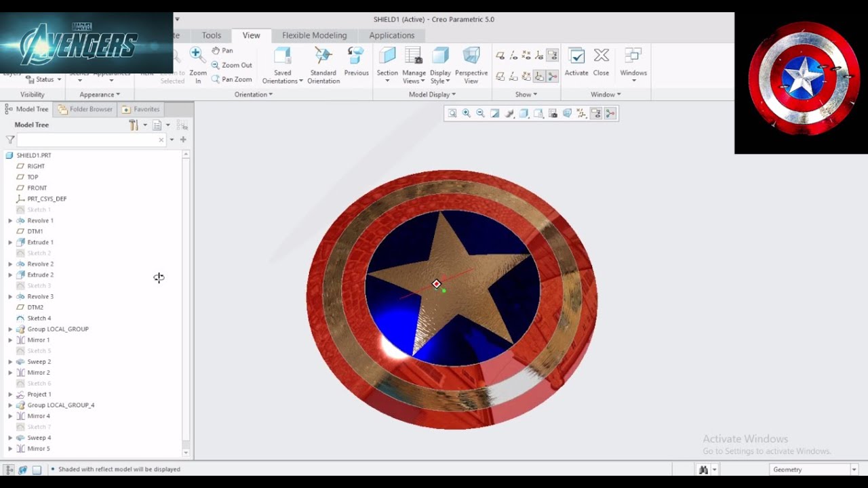Select Pan Zoom in the ribbon
The height and width of the screenshot is (488, 868).
coord(231,79)
